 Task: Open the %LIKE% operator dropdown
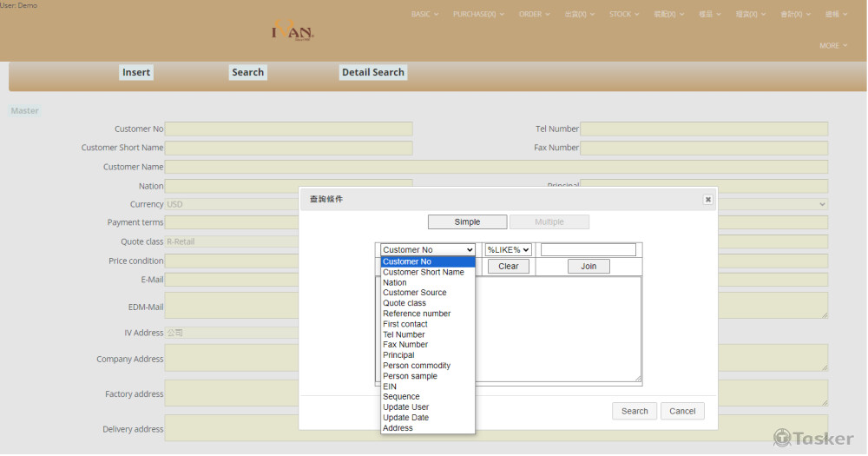(x=508, y=250)
